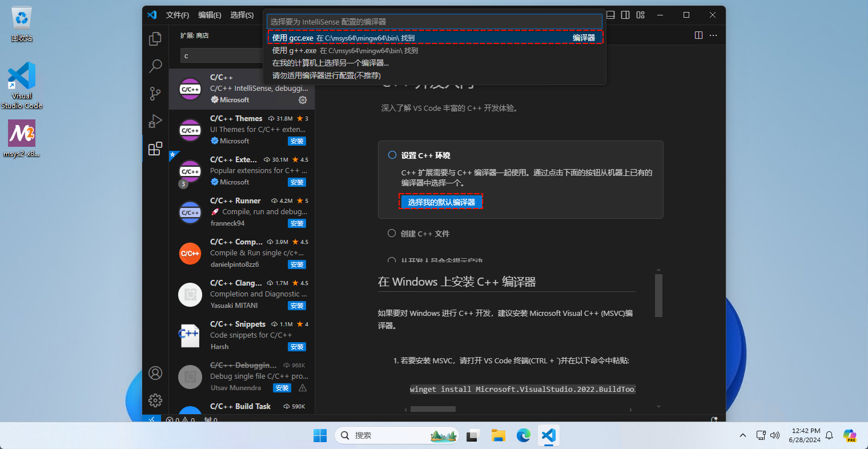The height and width of the screenshot is (449, 868).
Task: Click the 选择我的默认编译器 button
Action: pos(440,201)
